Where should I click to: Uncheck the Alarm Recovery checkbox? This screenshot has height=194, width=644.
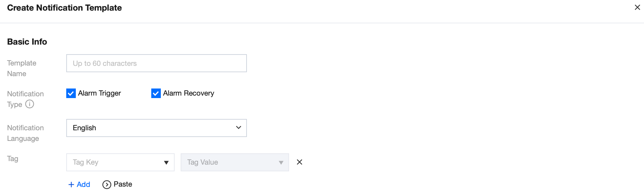tap(156, 93)
